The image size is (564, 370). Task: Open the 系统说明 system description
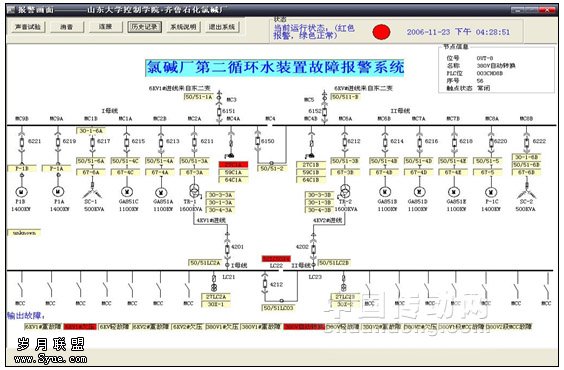(x=183, y=27)
